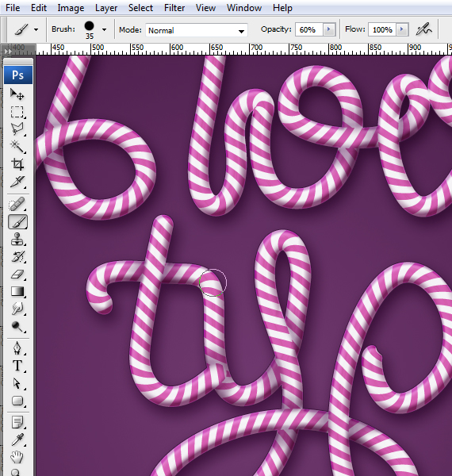
Task: Select the Polygonal Lasso tool
Action: pos(17,129)
